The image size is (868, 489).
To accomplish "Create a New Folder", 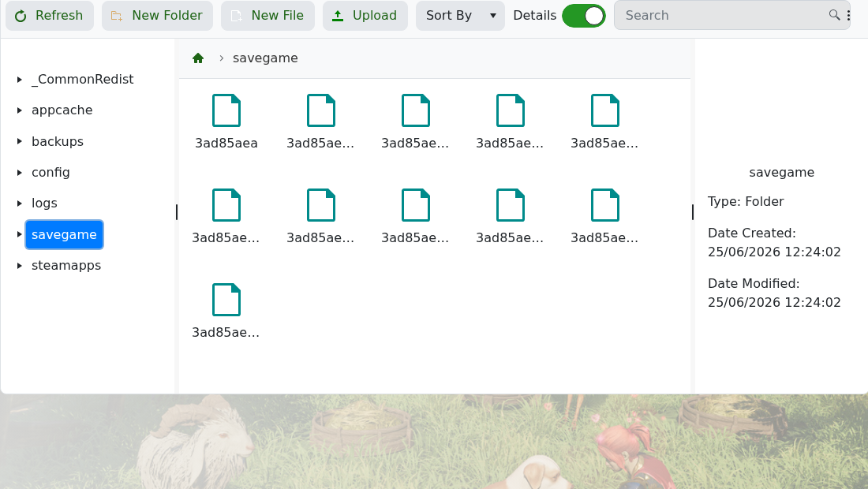I will pos(157,16).
